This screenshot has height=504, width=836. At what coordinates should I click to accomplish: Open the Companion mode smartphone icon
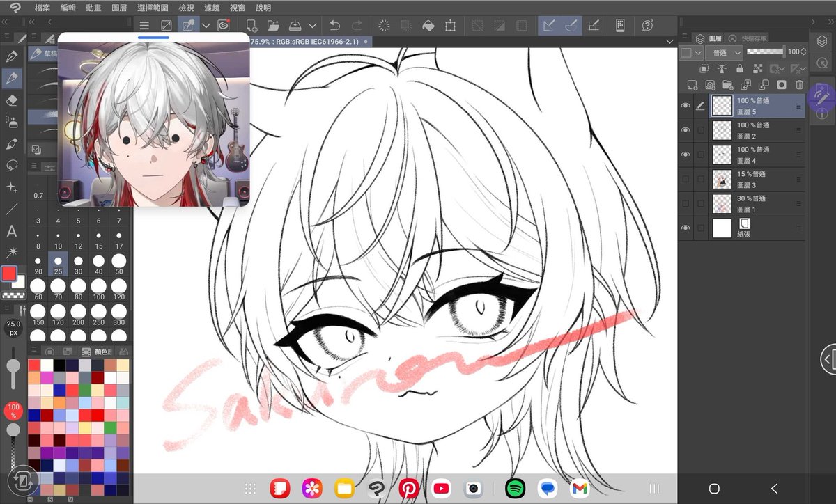[620, 26]
